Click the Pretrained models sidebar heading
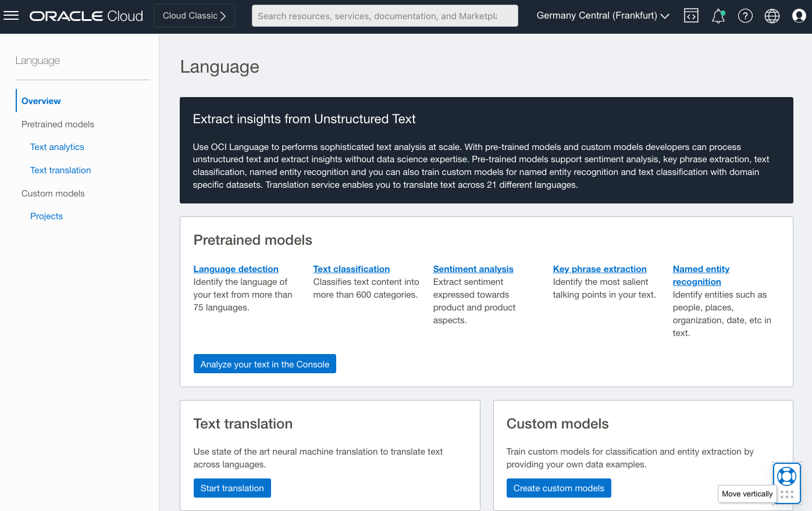 [58, 124]
